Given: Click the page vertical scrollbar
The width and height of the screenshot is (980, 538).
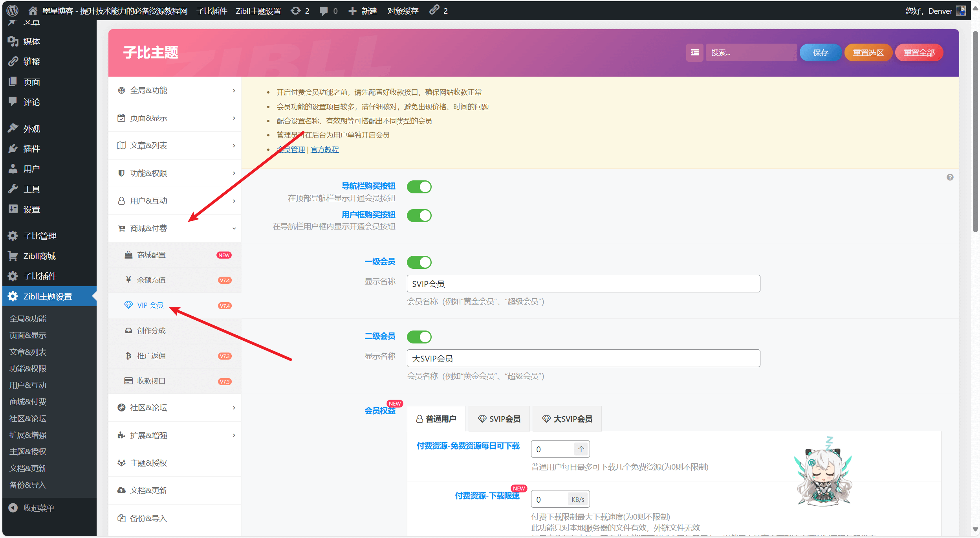Looking at the screenshot, I should tap(975, 132).
